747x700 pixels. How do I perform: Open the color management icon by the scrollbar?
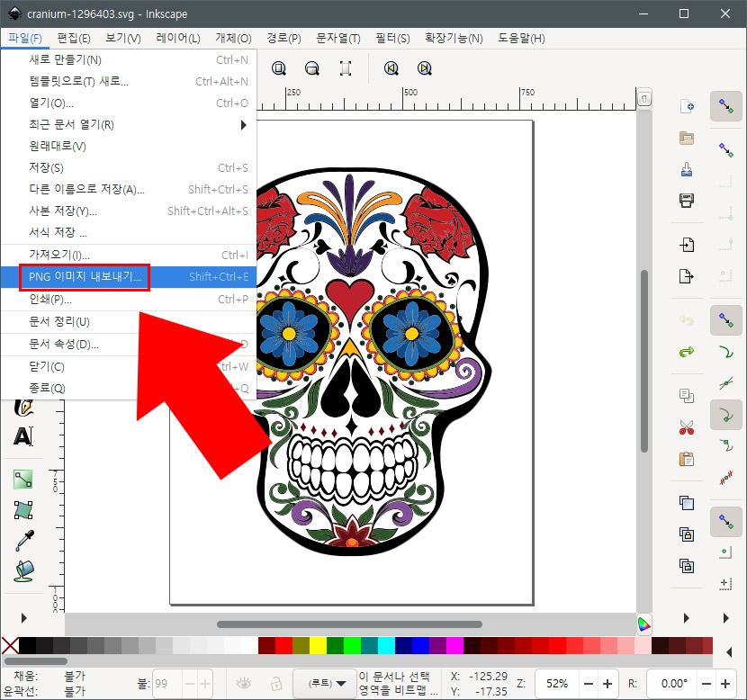pos(644,624)
